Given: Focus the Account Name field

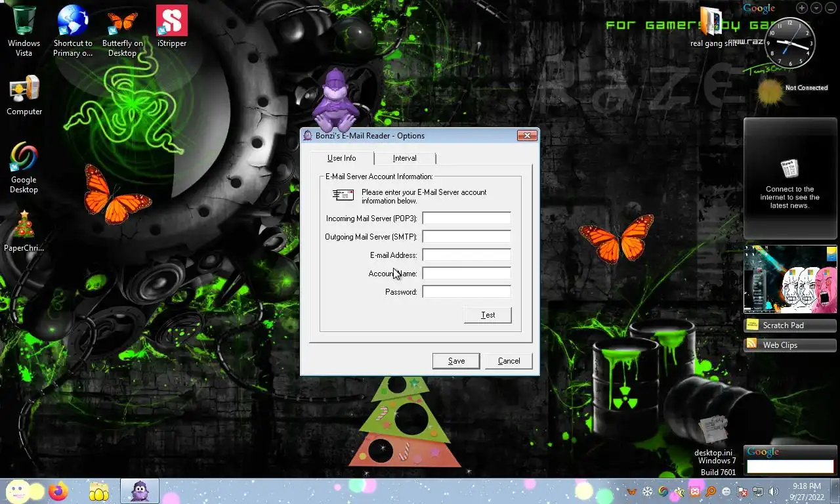Looking at the screenshot, I should 467,273.
